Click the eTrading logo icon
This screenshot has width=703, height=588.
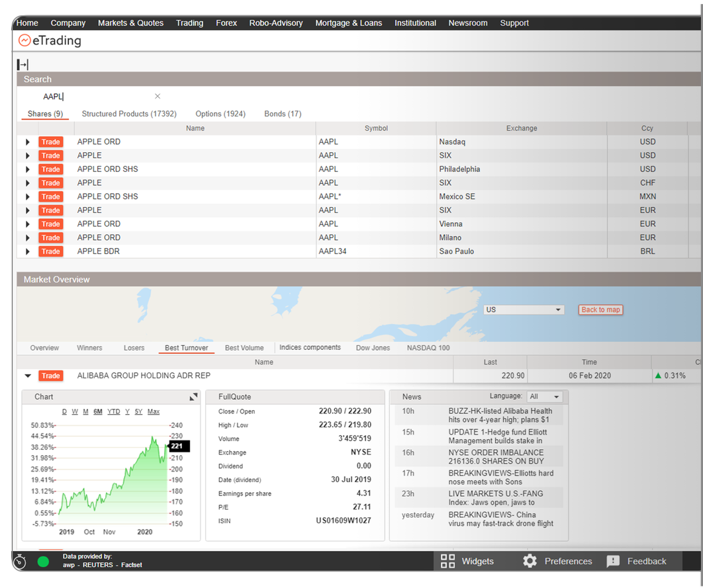(24, 40)
